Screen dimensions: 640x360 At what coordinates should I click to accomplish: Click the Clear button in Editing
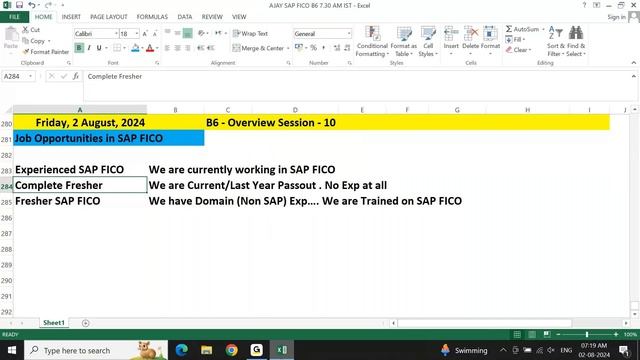point(518,50)
